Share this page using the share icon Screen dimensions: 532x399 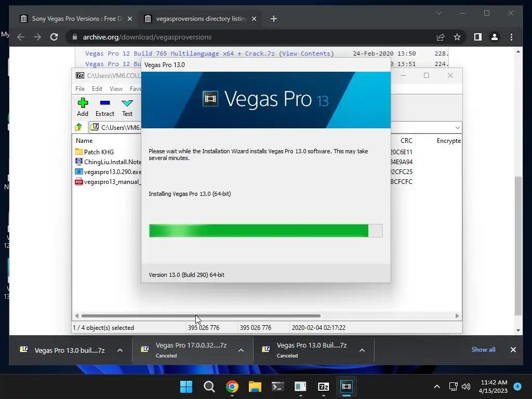pyautogui.click(x=441, y=37)
